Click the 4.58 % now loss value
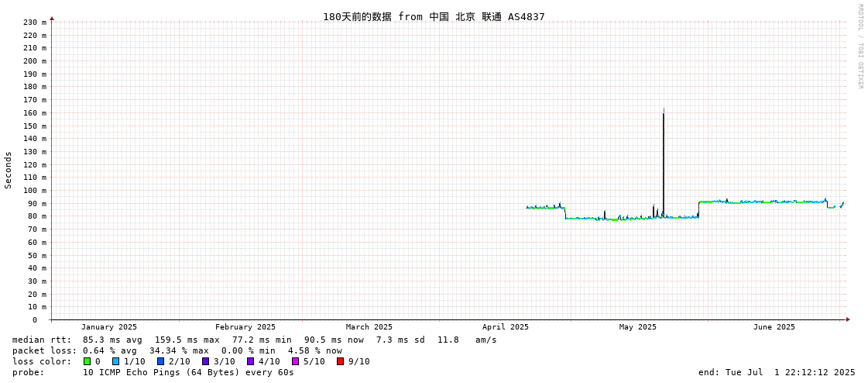 click(x=314, y=350)
